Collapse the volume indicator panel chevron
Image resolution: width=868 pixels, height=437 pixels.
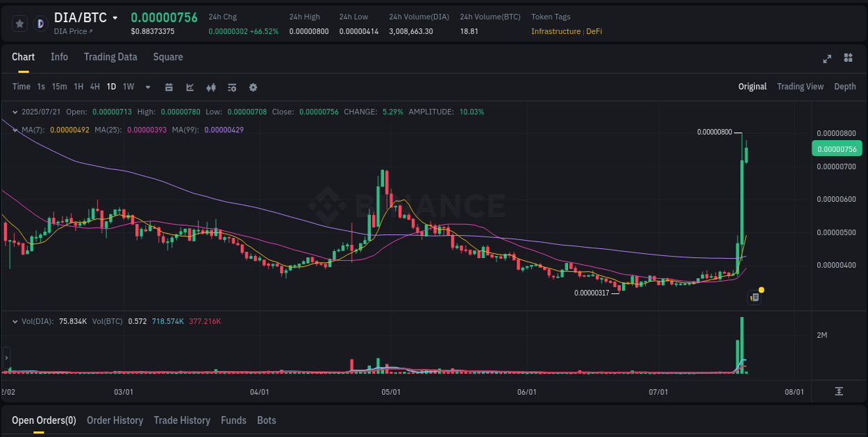(x=15, y=321)
